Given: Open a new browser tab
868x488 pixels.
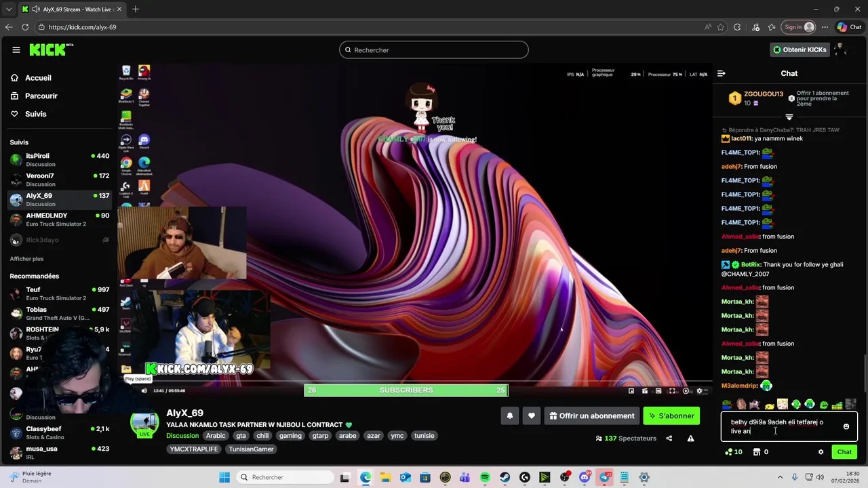Looking at the screenshot, I should (136, 9).
